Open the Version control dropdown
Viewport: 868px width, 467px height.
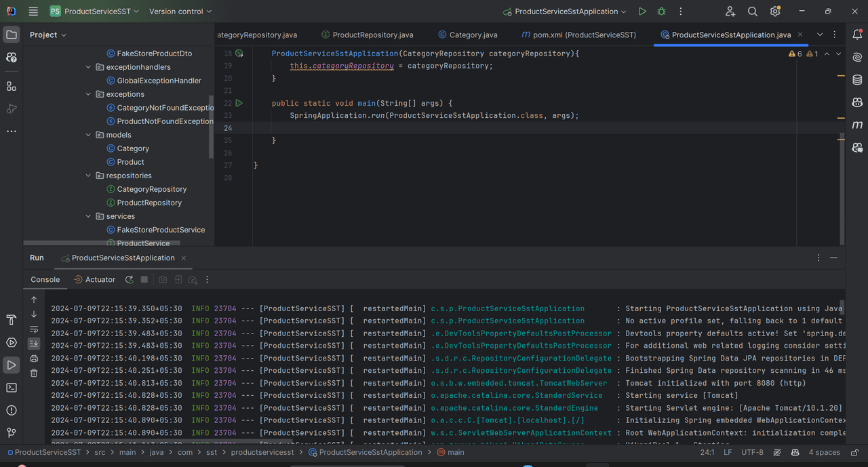tap(180, 12)
